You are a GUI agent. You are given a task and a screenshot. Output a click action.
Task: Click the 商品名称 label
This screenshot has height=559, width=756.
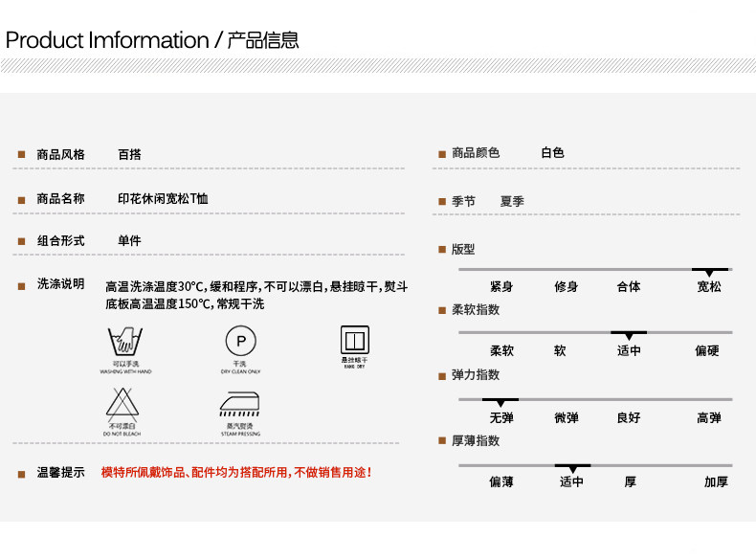(x=60, y=198)
